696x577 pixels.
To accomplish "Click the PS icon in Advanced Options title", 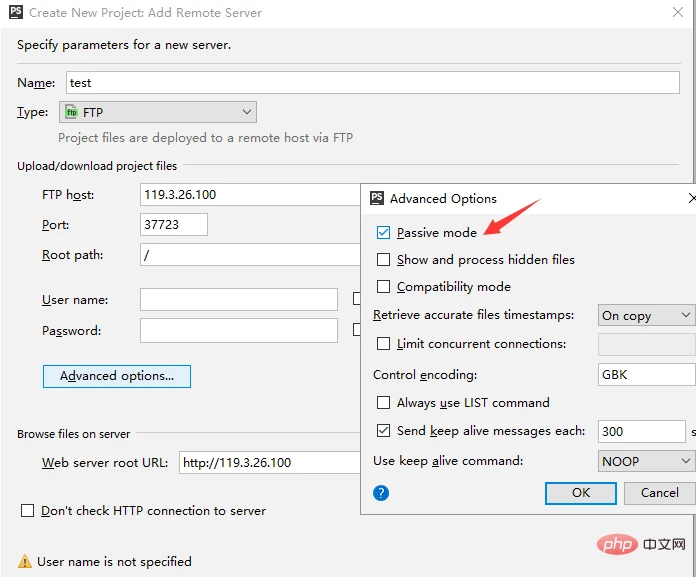I will (x=377, y=198).
